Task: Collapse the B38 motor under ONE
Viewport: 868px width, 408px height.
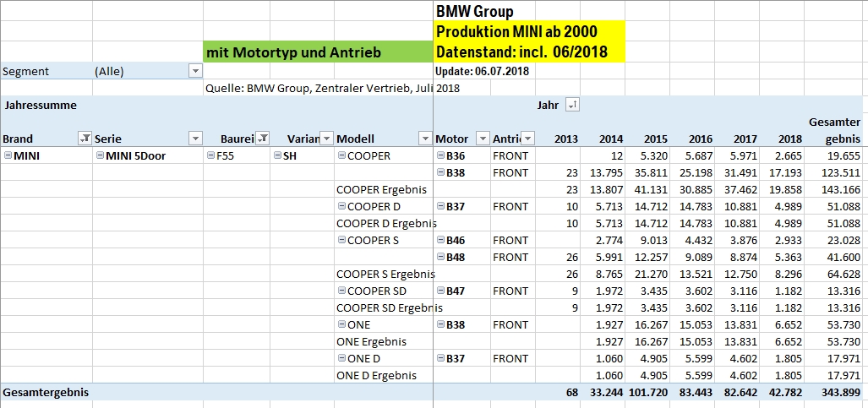Action: click(440, 324)
